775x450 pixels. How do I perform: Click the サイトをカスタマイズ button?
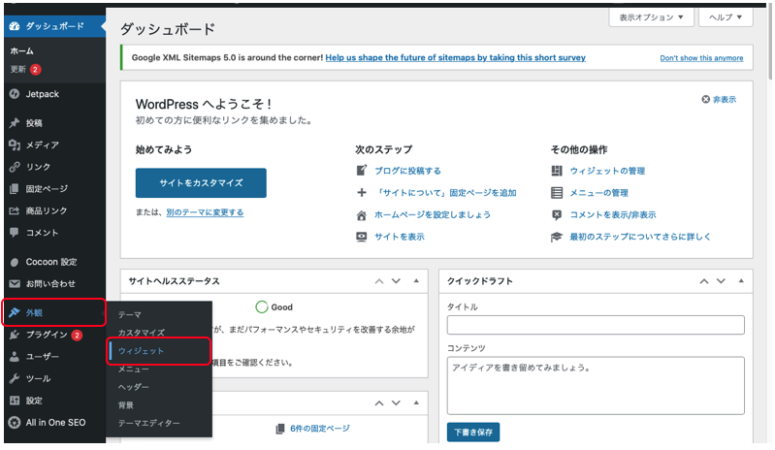(201, 183)
